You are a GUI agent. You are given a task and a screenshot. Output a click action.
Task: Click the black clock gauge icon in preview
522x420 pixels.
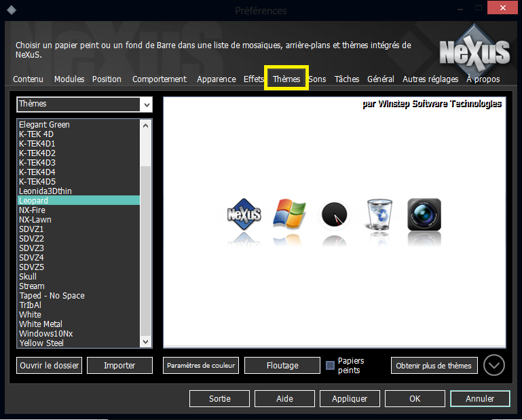[x=334, y=214]
